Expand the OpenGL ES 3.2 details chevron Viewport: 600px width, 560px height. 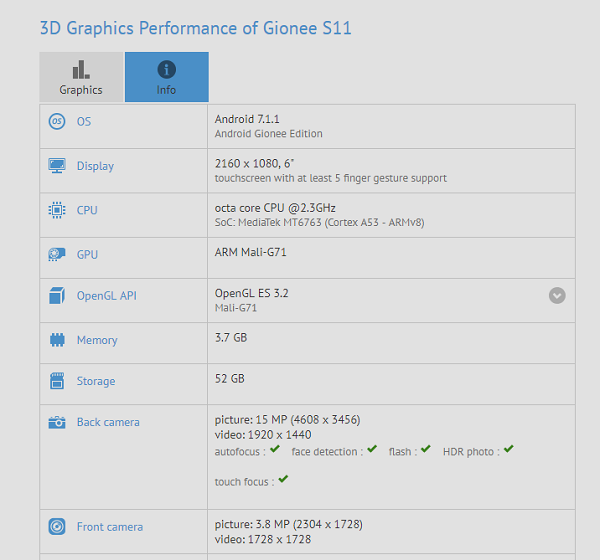tap(557, 296)
